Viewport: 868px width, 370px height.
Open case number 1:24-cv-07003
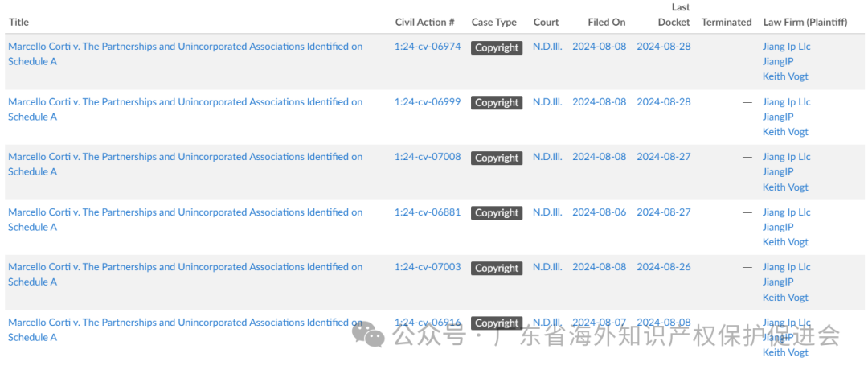coord(428,267)
